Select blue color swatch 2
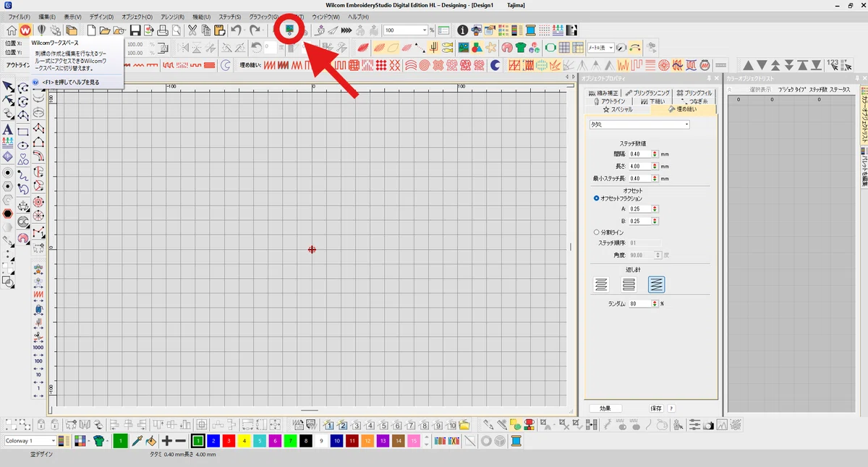This screenshot has width=868, height=467. [212, 440]
